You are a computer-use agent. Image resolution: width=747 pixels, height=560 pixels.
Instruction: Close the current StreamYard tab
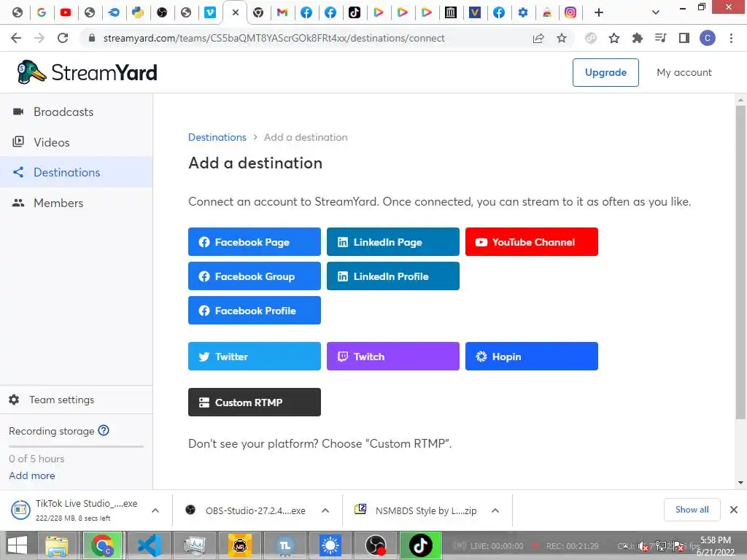click(236, 13)
